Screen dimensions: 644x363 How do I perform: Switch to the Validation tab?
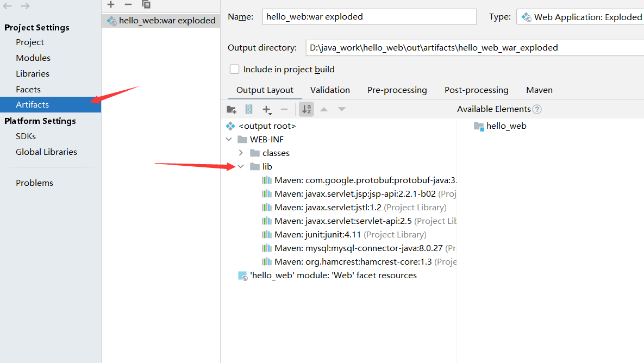pos(330,90)
